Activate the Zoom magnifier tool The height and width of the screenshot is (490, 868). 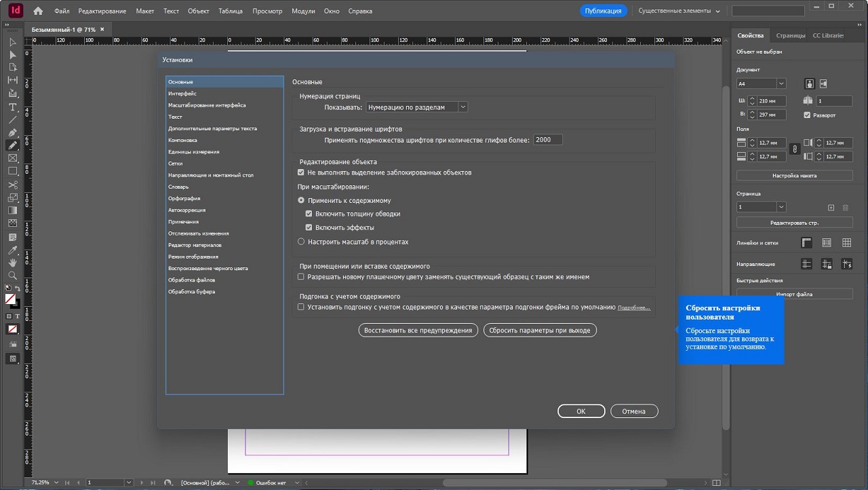coord(12,276)
